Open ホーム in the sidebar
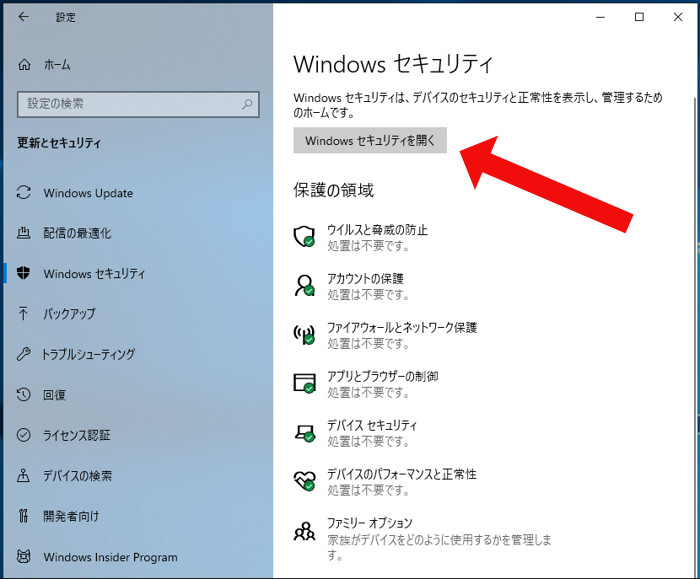Screen dimensions: 700x579 pyautogui.click(x=57, y=65)
